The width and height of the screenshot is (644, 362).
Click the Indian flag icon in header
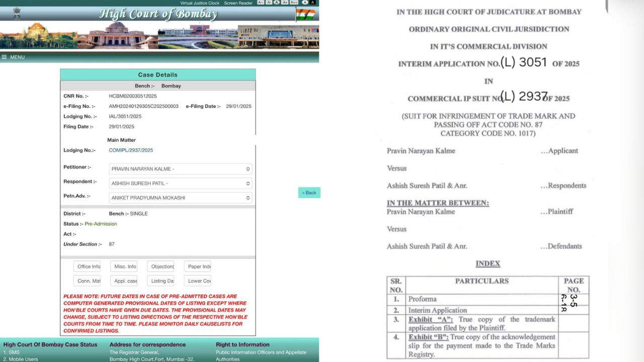click(x=306, y=14)
